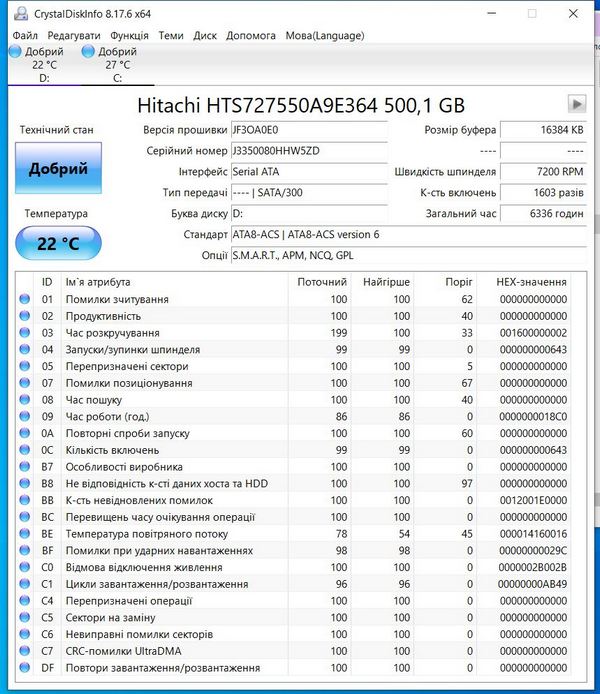Click the next disk arrow button

[x=576, y=104]
